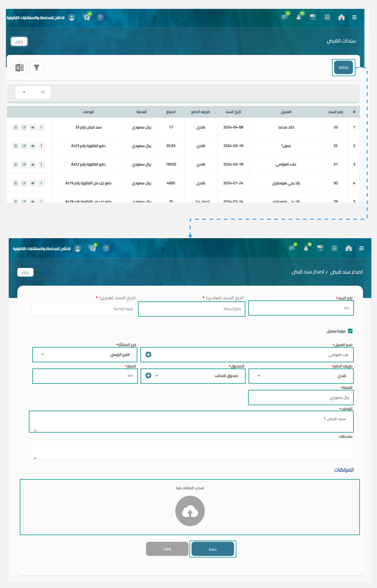Click client name خالد محمد cell
The image size is (377, 588).
pyautogui.click(x=286, y=127)
